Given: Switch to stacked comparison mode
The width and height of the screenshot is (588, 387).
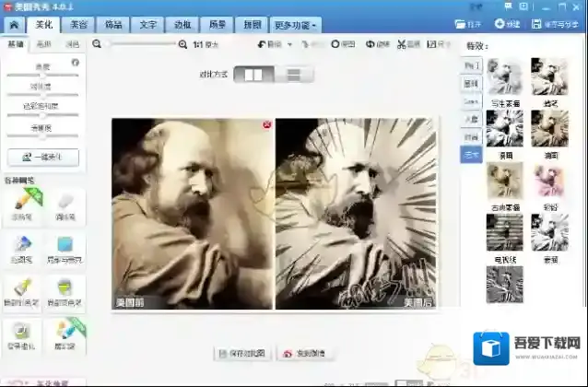Looking at the screenshot, I should 292,75.
